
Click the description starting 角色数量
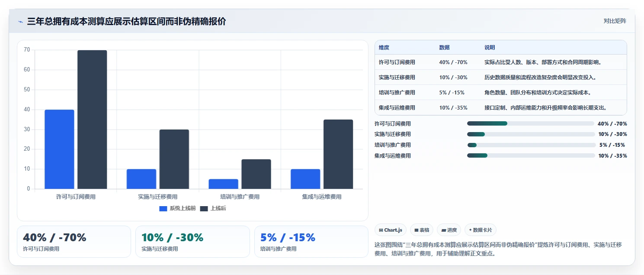[x=538, y=93]
